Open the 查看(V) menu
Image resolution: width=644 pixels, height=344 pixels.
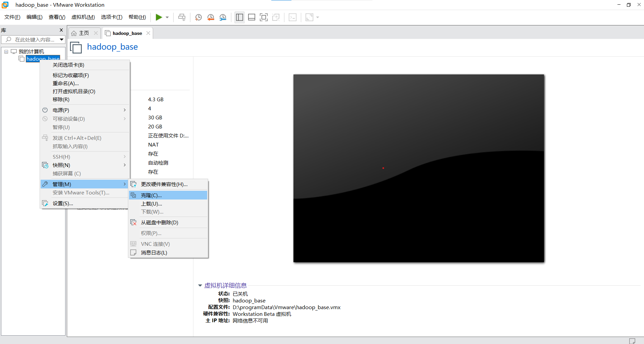pyautogui.click(x=57, y=17)
